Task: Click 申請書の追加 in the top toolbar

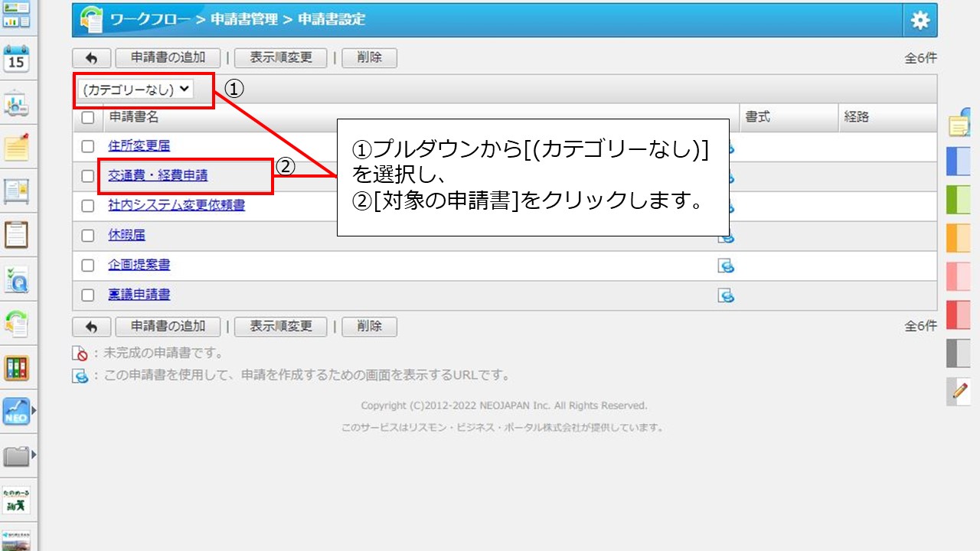Action: [168, 57]
